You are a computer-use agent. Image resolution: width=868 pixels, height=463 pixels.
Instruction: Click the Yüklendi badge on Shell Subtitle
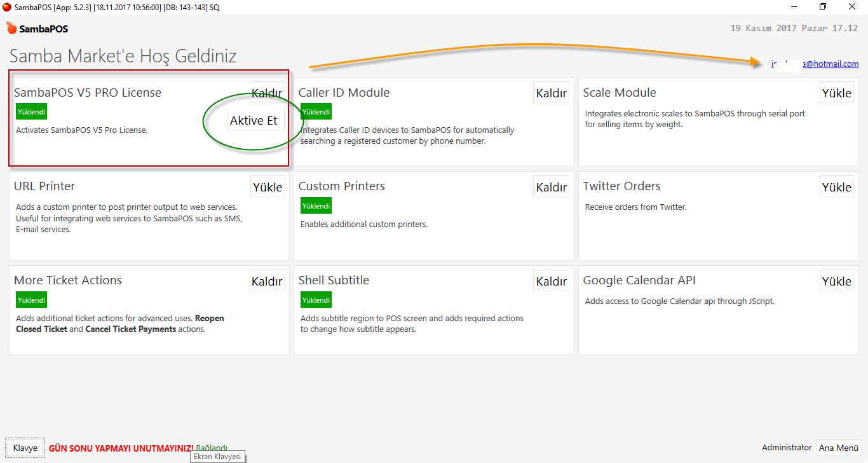pos(316,300)
